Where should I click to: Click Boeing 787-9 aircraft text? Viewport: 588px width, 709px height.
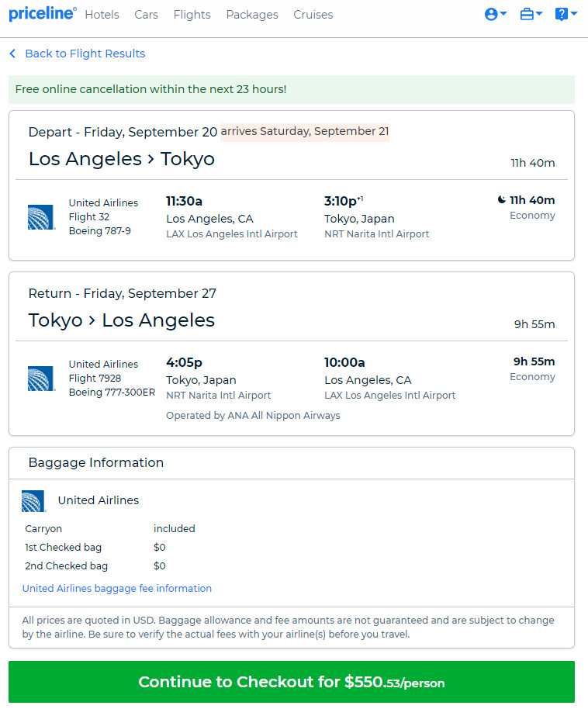pos(99,231)
